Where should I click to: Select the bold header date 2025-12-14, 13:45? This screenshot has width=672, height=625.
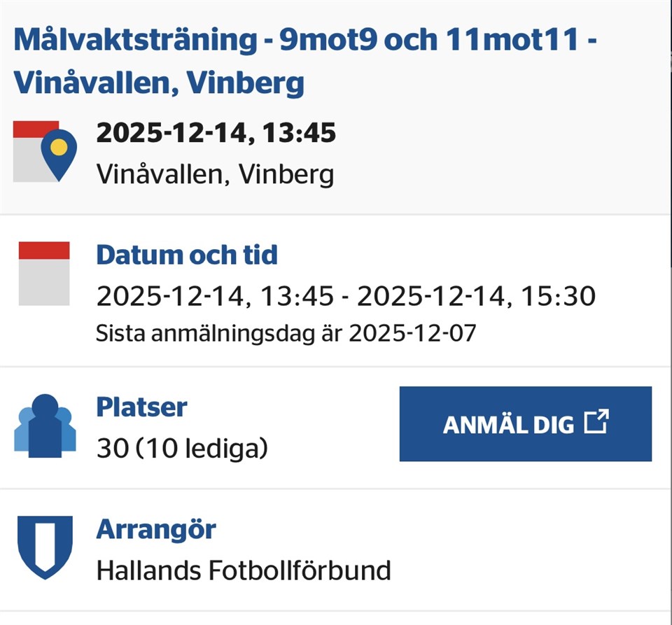point(216,132)
